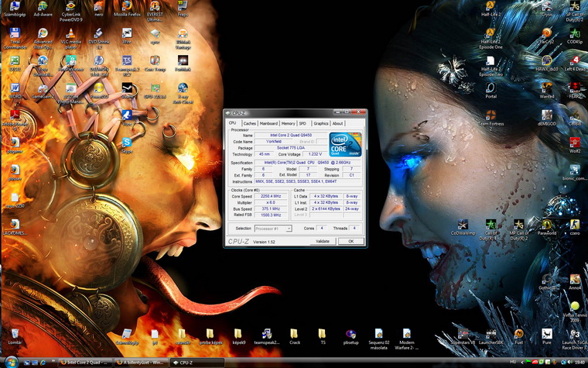Open the DVD Shrink desktop shortcut

(98, 39)
